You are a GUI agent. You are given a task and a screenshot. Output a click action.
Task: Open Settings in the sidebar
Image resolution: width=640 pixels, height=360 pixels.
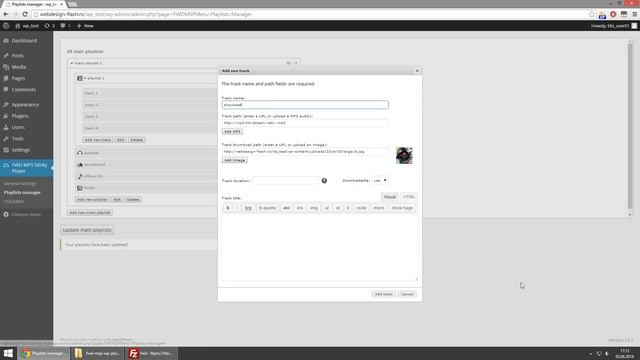click(x=21, y=150)
